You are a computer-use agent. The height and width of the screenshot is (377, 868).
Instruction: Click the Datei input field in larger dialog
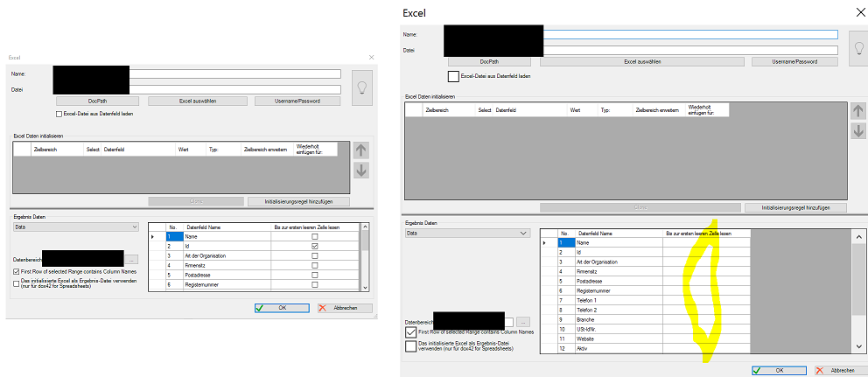coord(690,51)
